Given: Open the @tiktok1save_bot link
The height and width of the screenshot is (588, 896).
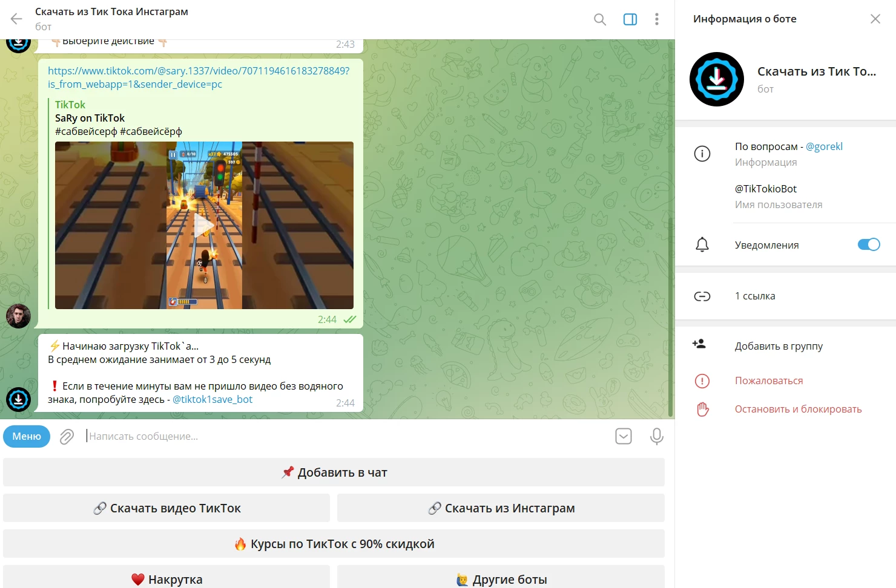Looking at the screenshot, I should pos(212,399).
